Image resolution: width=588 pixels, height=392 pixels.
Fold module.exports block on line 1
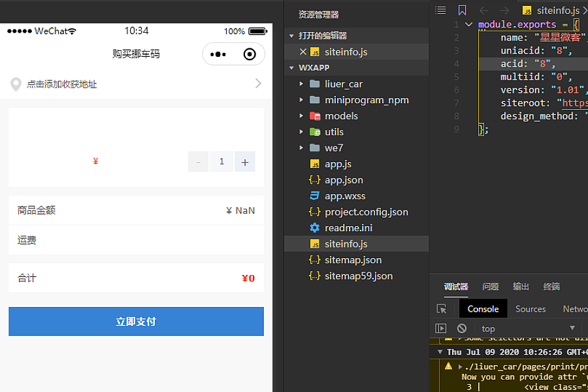point(468,24)
